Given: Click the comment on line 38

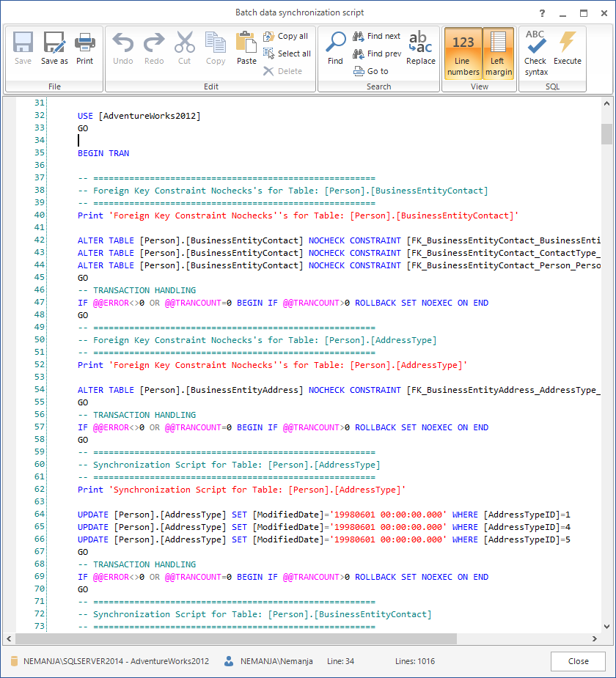Looking at the screenshot, I should [x=282, y=191].
